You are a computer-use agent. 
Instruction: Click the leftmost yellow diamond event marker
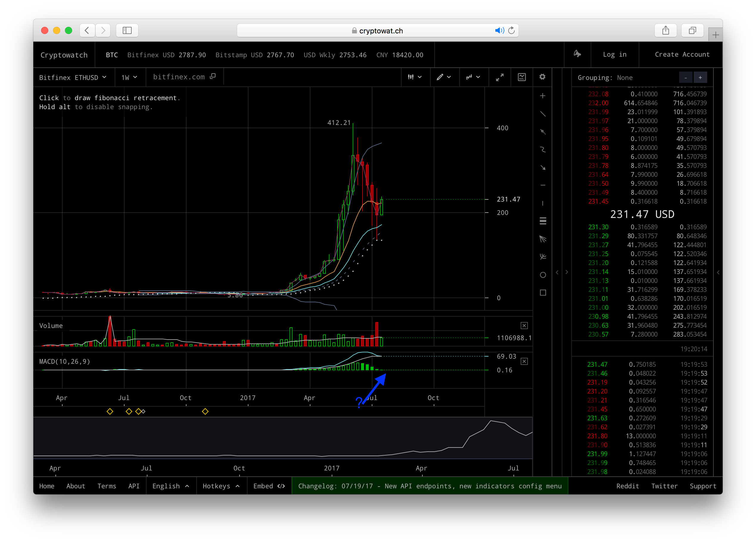pyautogui.click(x=110, y=412)
